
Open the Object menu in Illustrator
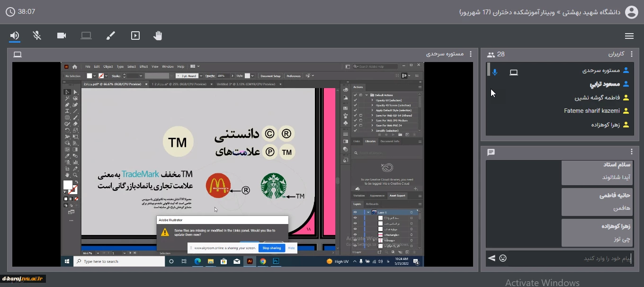pyautogui.click(x=108, y=67)
